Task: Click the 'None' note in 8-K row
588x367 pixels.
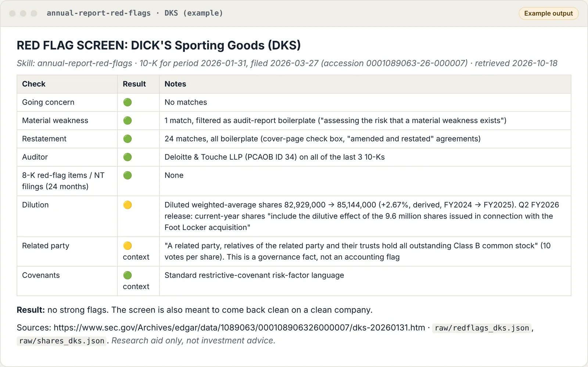Action: click(x=174, y=175)
